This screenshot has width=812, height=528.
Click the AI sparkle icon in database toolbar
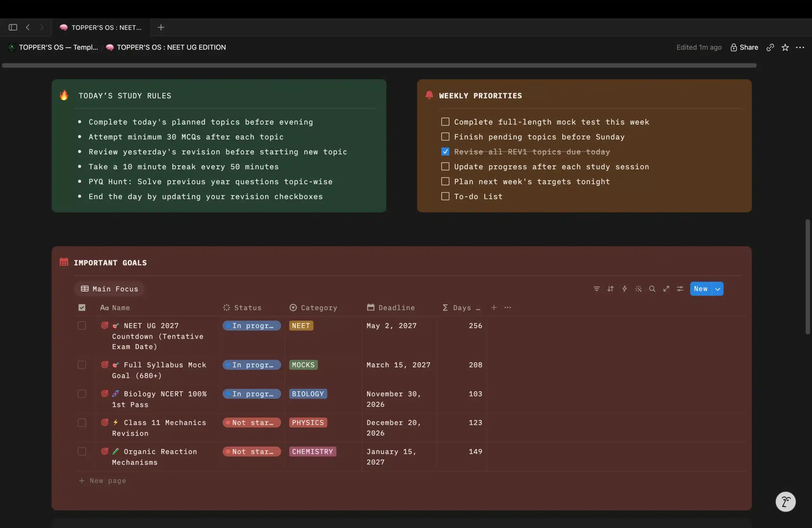638,289
